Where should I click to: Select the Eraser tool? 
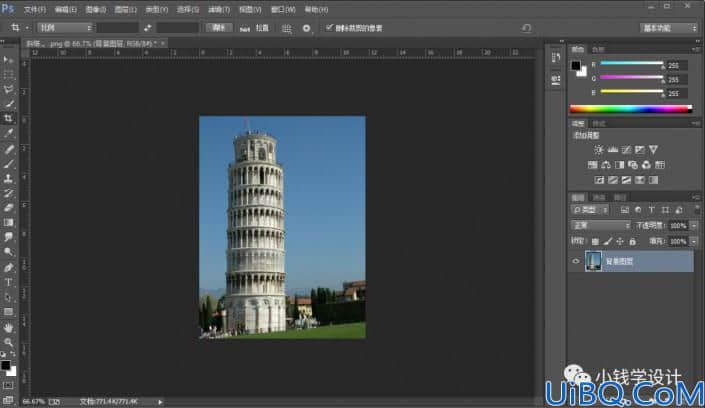click(8, 208)
